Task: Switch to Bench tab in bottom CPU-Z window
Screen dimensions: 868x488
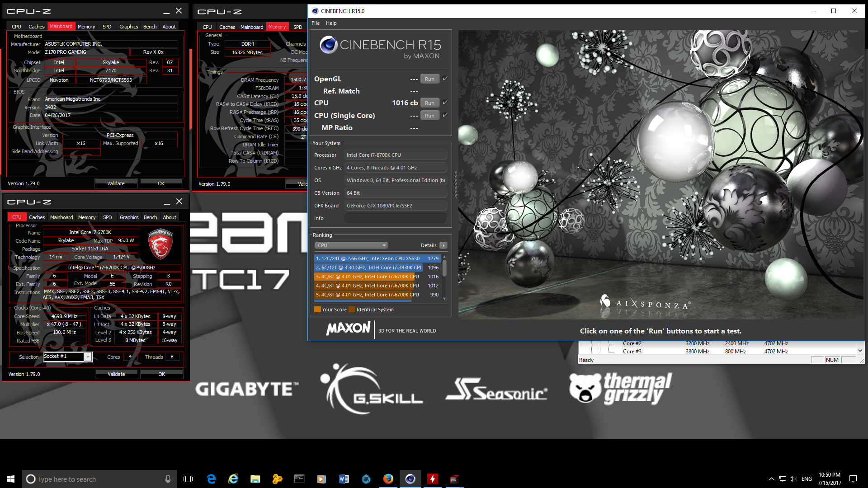Action: click(x=151, y=217)
